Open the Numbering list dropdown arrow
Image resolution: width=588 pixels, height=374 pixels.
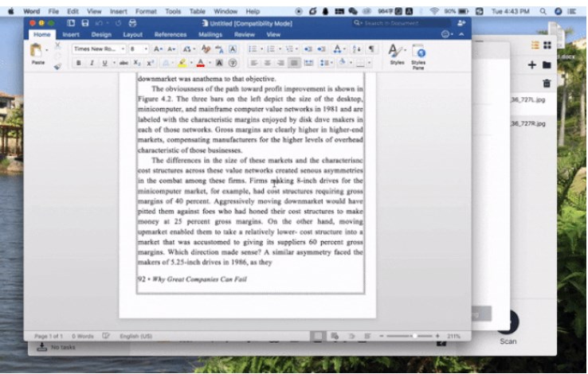point(280,49)
